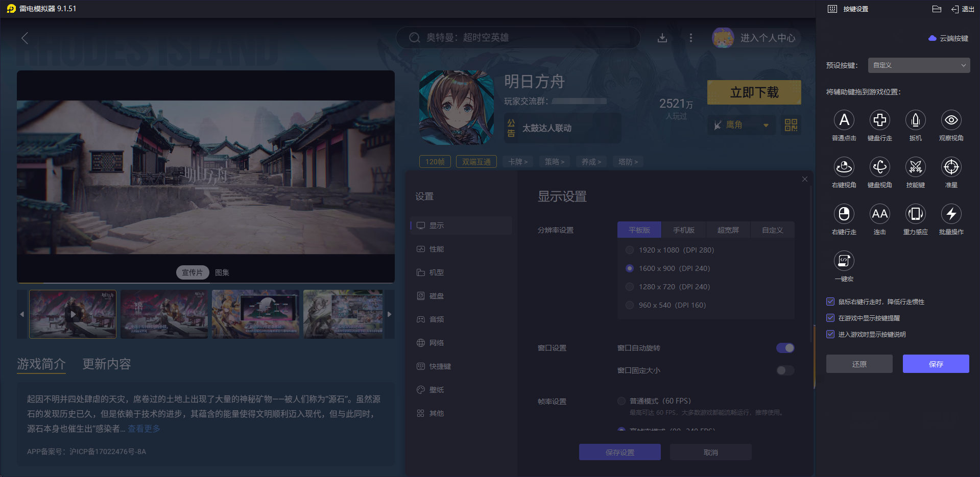Switch to the 手机版 resolution tab
This screenshot has width=980, height=477.
point(684,230)
